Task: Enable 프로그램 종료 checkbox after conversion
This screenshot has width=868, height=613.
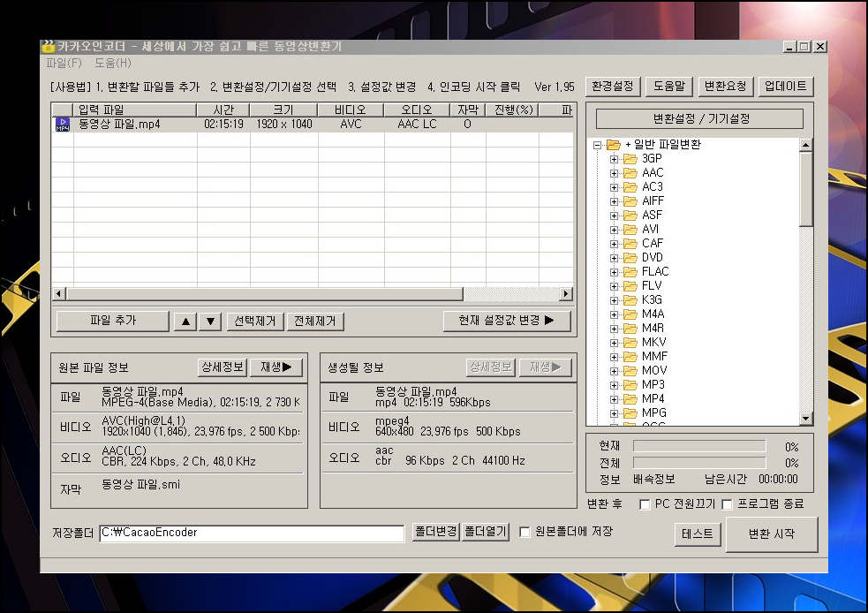Action: click(727, 504)
